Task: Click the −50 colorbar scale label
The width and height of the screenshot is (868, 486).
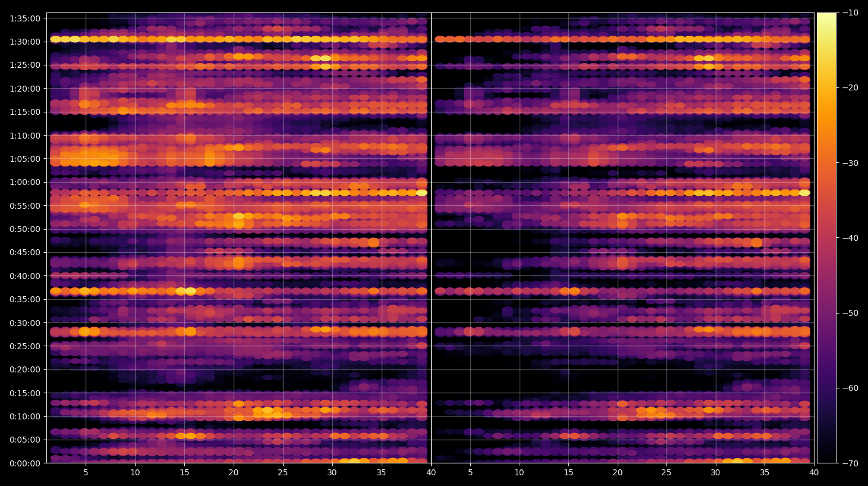Action: [851, 313]
